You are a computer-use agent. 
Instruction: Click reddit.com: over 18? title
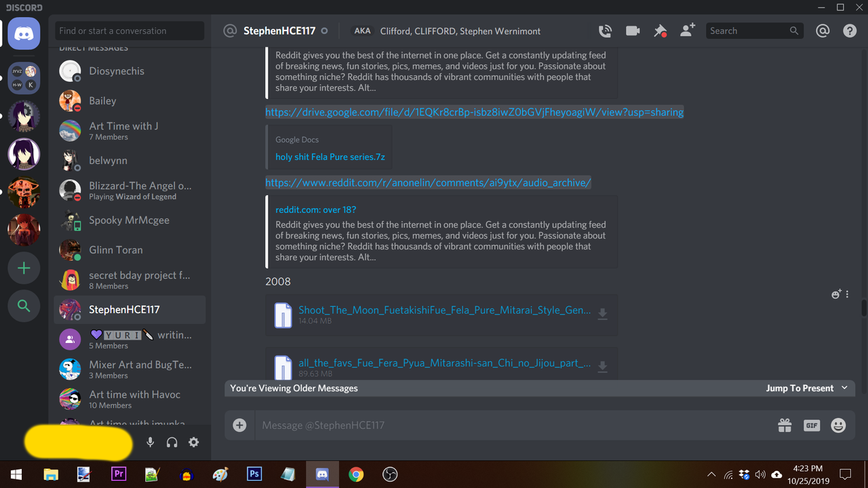click(x=315, y=209)
